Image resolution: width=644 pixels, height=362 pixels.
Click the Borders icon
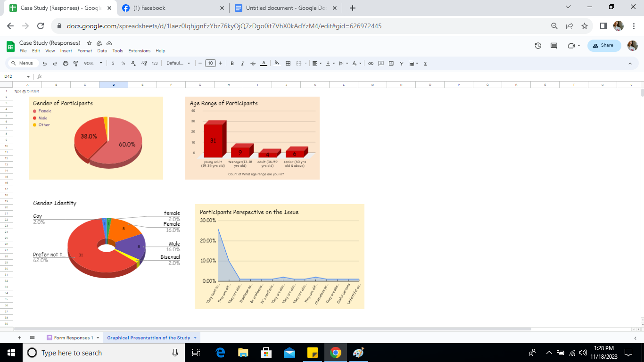pyautogui.click(x=288, y=63)
